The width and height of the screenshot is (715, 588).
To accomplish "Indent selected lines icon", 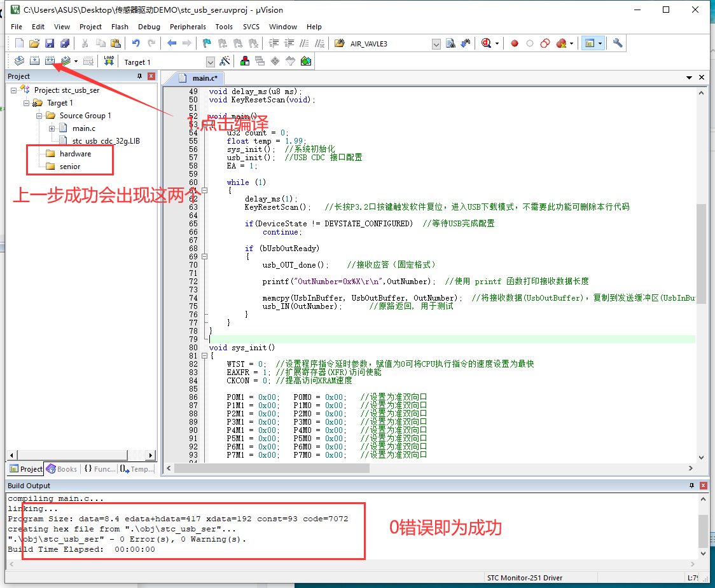I will click(x=274, y=43).
